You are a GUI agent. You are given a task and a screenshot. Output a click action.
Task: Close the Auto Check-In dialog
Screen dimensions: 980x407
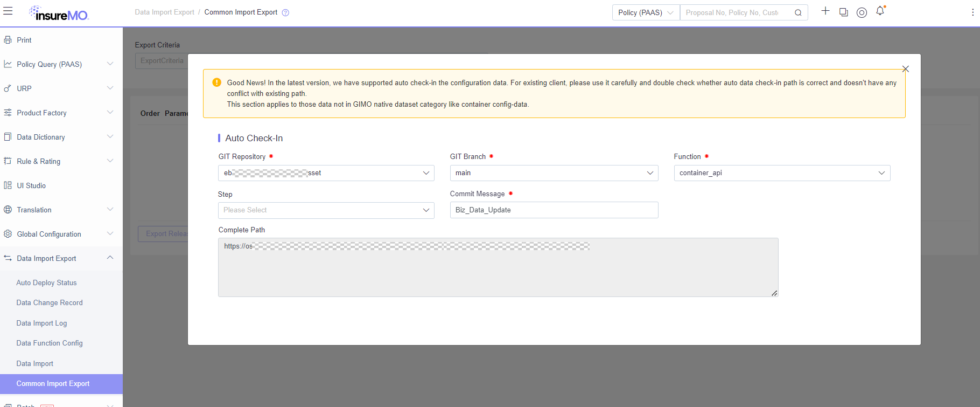(905, 69)
